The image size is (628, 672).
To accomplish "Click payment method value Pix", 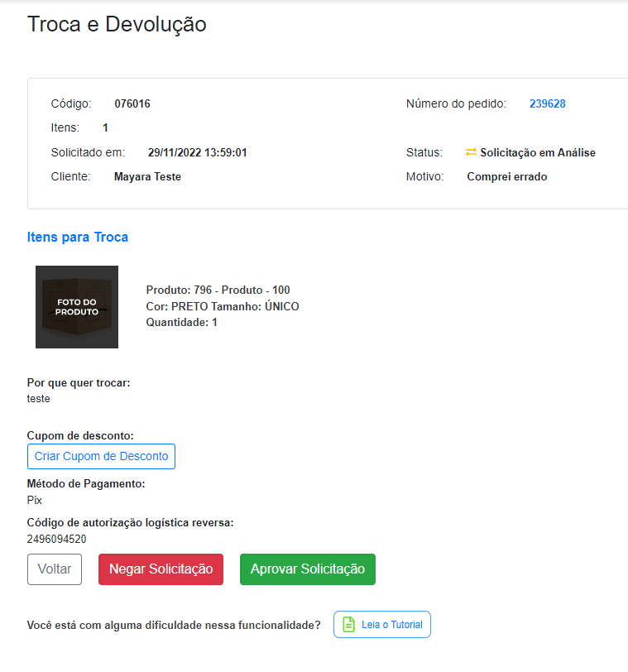I will (34, 500).
